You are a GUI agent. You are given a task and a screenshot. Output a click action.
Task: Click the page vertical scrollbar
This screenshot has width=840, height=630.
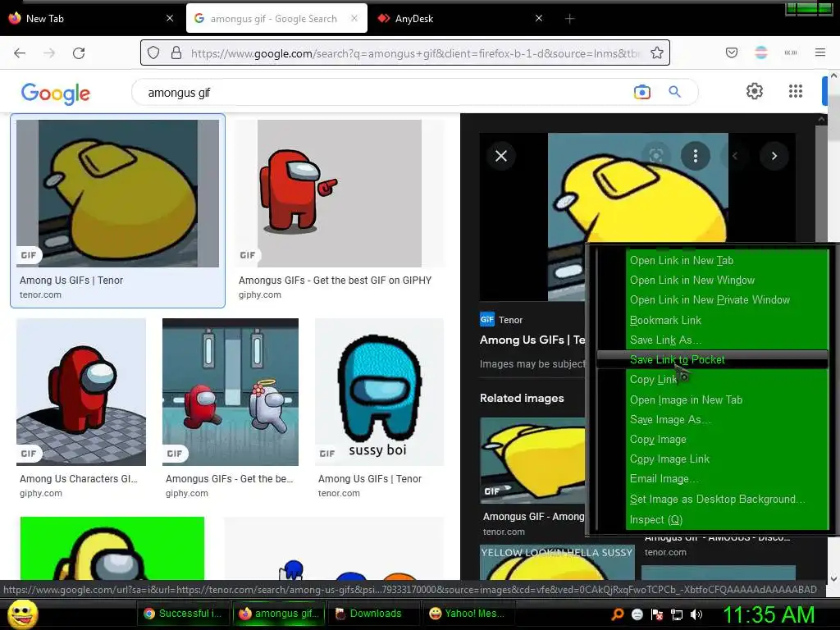click(x=833, y=326)
